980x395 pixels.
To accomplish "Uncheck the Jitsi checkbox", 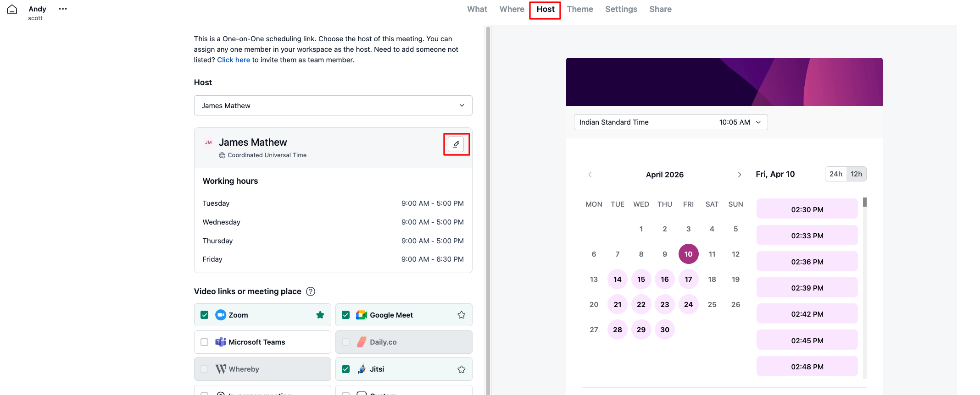I will (346, 369).
